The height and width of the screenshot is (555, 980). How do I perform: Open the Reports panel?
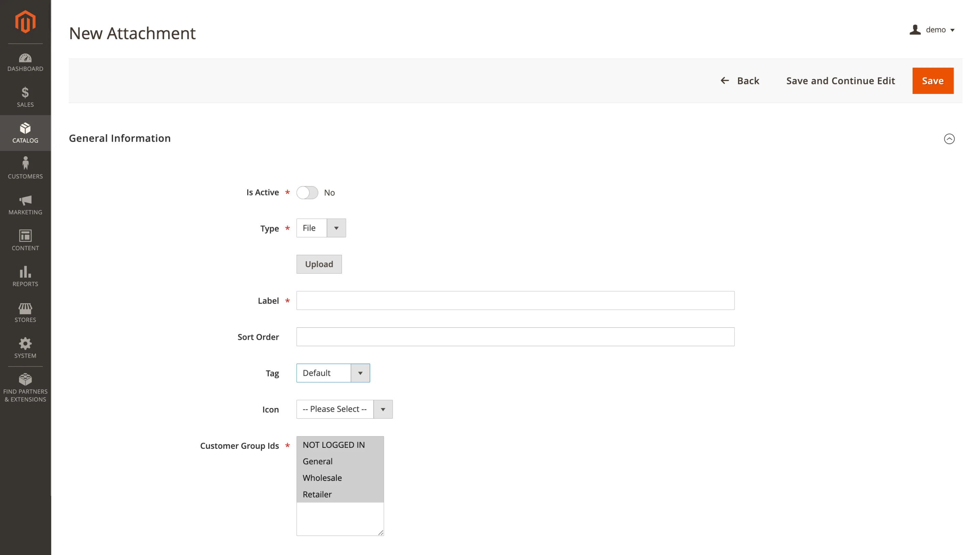25,276
